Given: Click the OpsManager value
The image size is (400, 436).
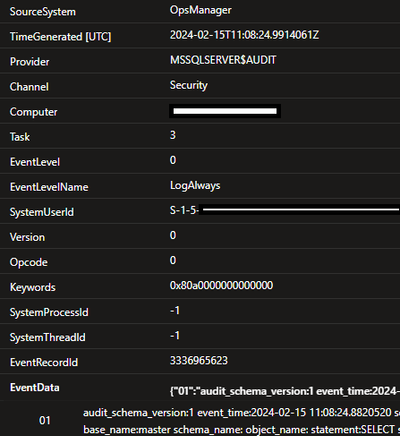Looking at the screenshot, I should [x=200, y=10].
